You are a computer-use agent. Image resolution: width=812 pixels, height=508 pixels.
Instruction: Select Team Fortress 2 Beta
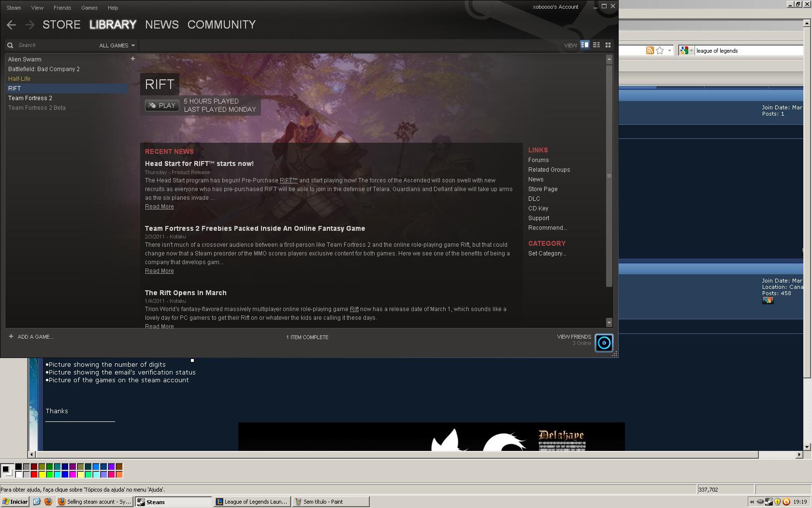(37, 108)
